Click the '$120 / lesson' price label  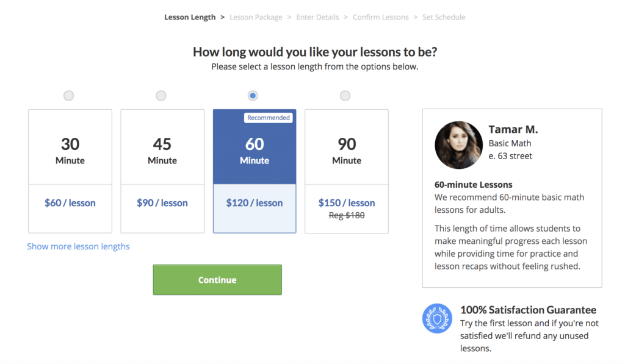click(254, 202)
